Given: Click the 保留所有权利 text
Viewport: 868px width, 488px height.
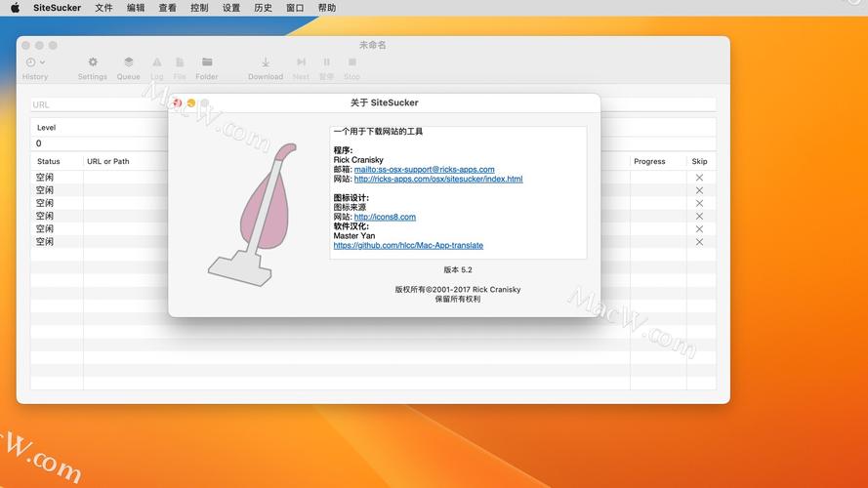Looking at the screenshot, I should 458,299.
